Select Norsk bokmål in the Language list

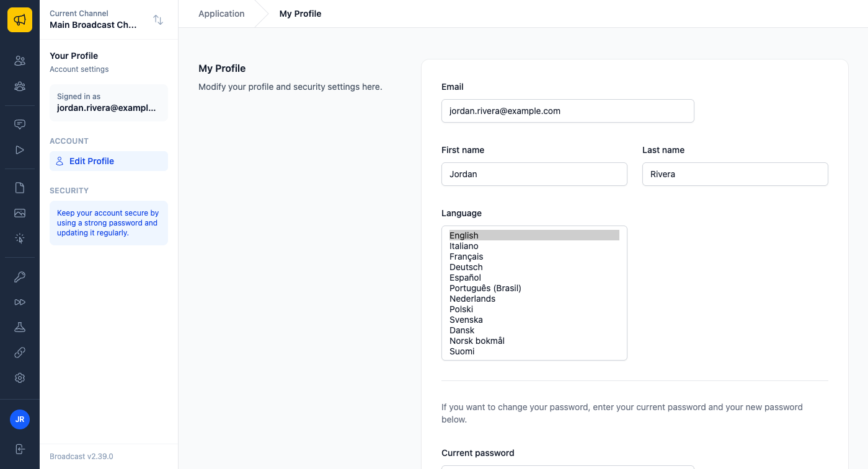click(534, 341)
